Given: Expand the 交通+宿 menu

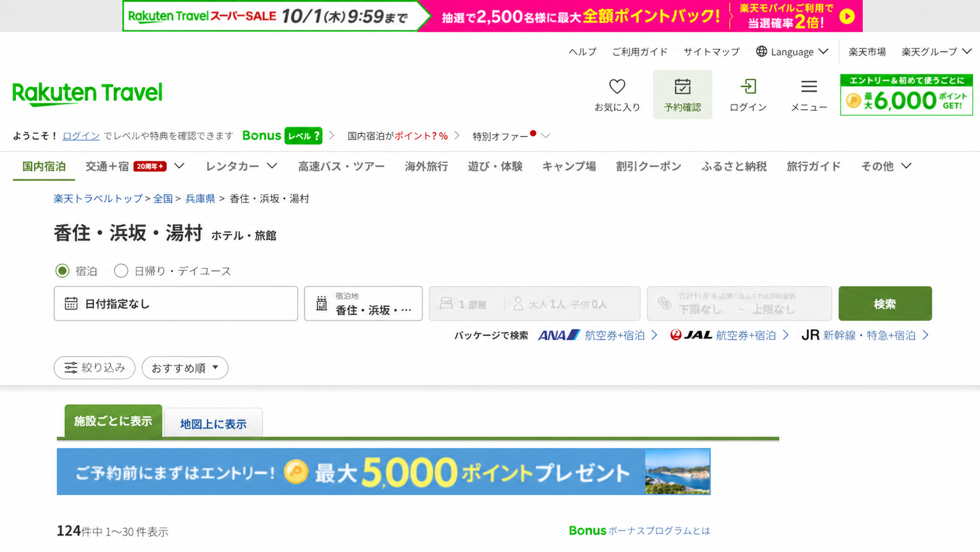Looking at the screenshot, I should click(179, 166).
